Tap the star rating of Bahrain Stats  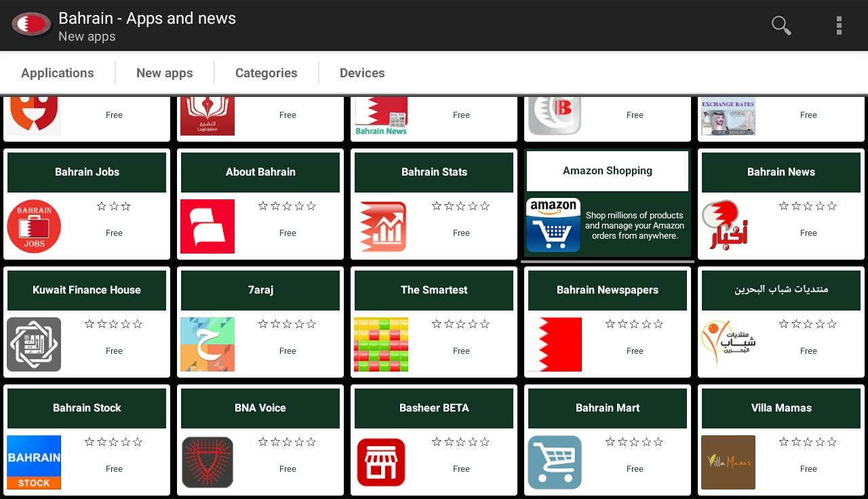(x=461, y=206)
